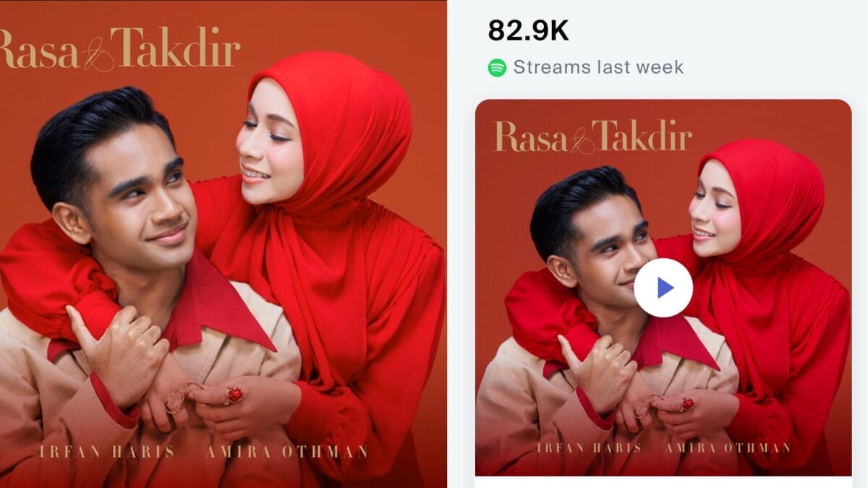
Task: Click AMIRA OTHMAN text in right card
Action: pos(728,448)
